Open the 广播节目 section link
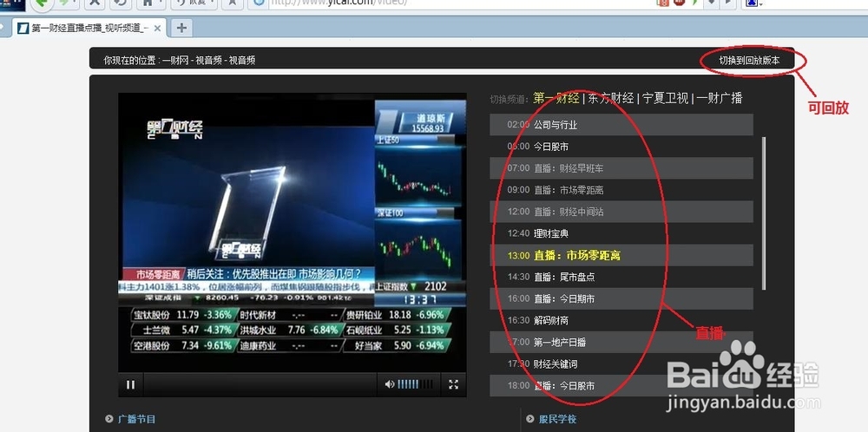The image size is (868, 432). [136, 419]
